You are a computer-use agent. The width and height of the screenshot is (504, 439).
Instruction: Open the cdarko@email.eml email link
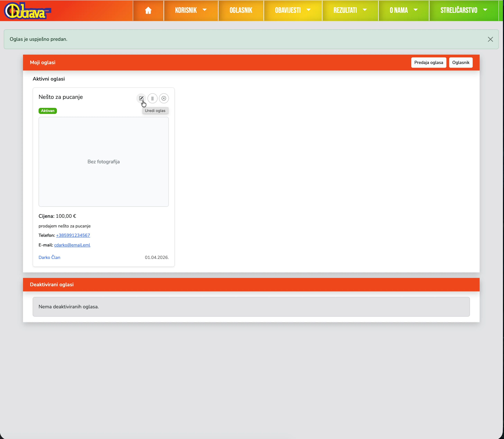point(72,245)
